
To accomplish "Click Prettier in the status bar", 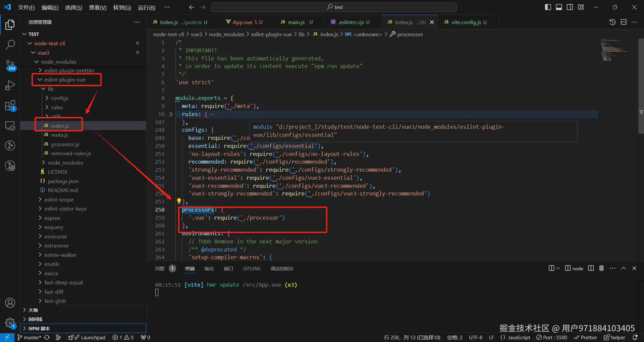I will pyautogui.click(x=585, y=337).
